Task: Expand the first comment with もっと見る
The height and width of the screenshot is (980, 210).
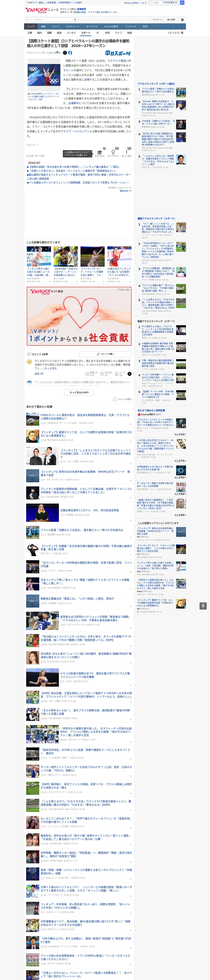Action: pyautogui.click(x=51, y=368)
